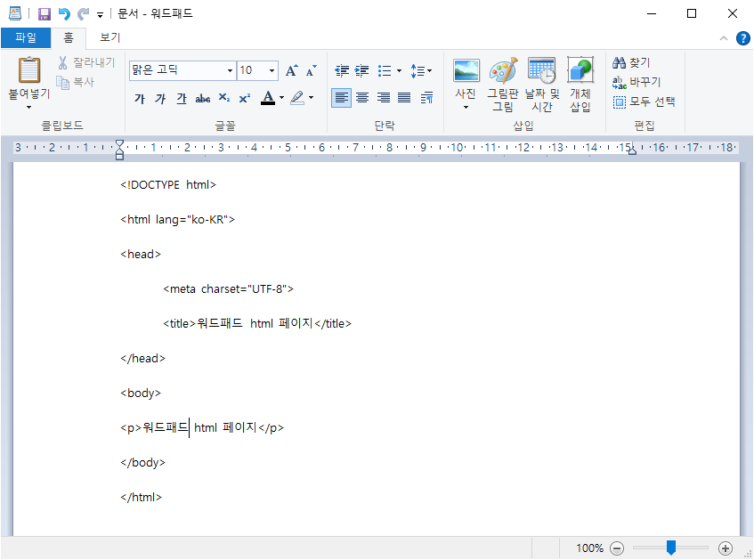The image size is (754, 560).
Task: Expand the bullet list style dropdown
Action: click(399, 70)
